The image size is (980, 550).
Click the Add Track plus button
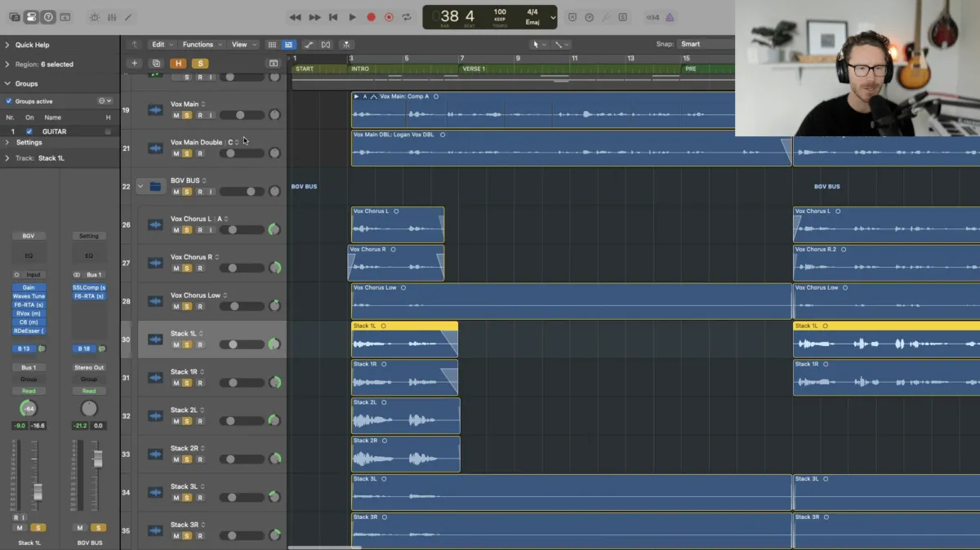click(135, 64)
